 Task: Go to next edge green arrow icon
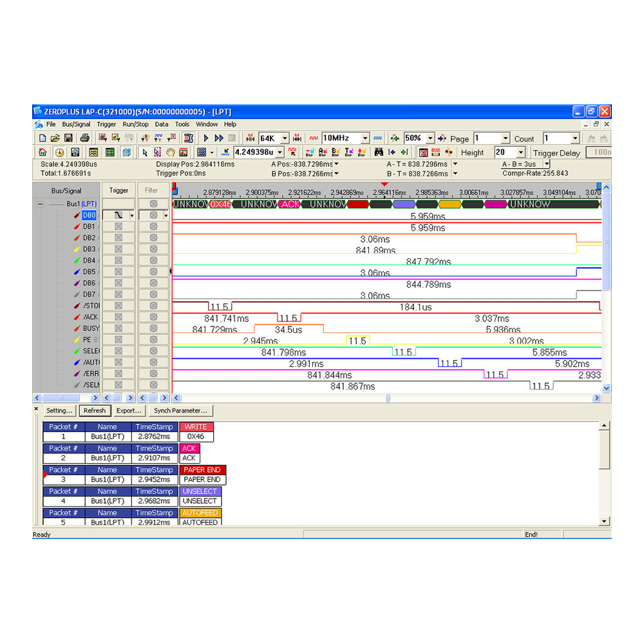[404, 153]
